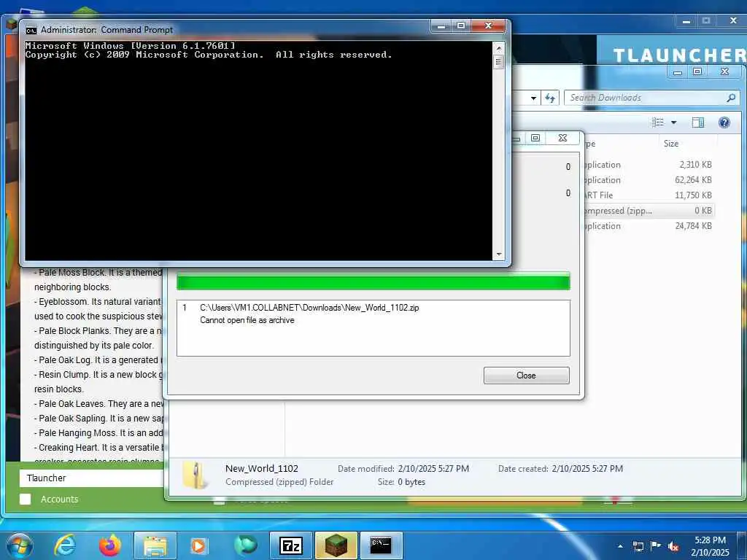Show hidden tray icons arrow

620,546
